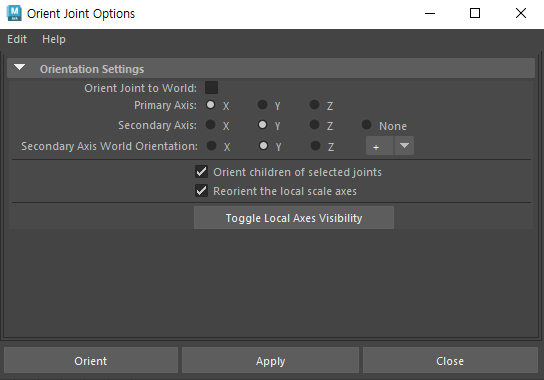
Task: Set Secondary Axis to Z
Action: [315, 125]
